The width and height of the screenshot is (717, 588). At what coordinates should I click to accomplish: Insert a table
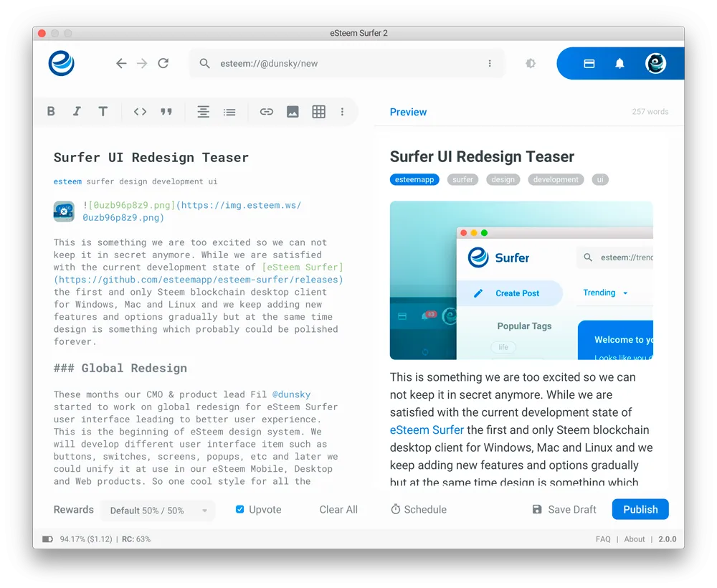coord(319,112)
